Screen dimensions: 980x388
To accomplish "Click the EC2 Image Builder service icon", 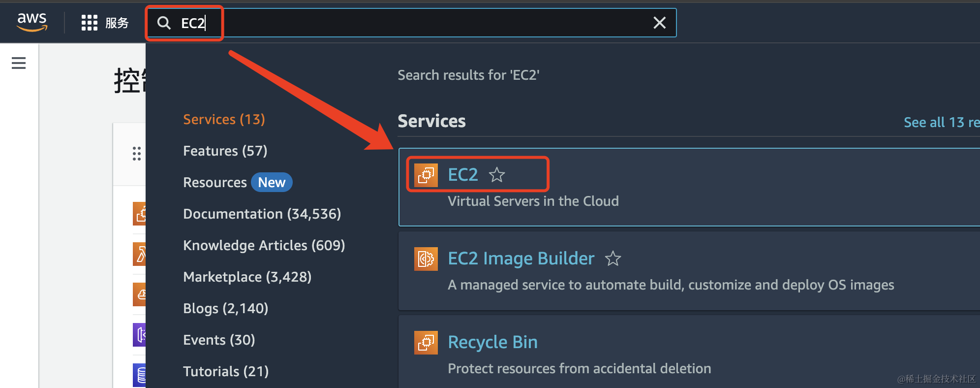I will [x=426, y=259].
